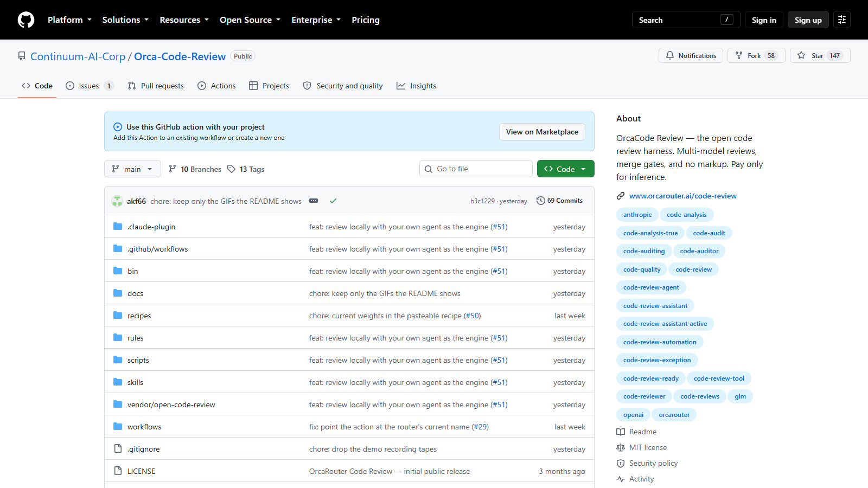The image size is (868, 488).
Task: Click the tag icon next to 13 Tags
Action: (232, 169)
